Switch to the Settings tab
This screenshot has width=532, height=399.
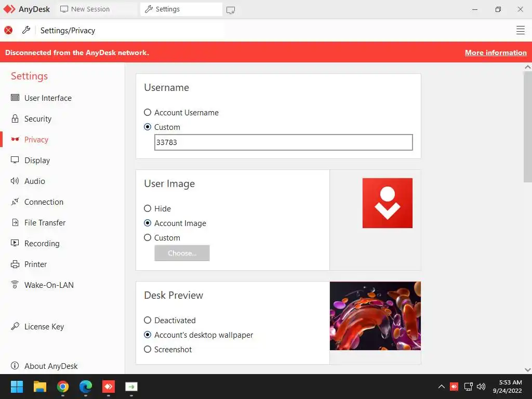click(181, 9)
